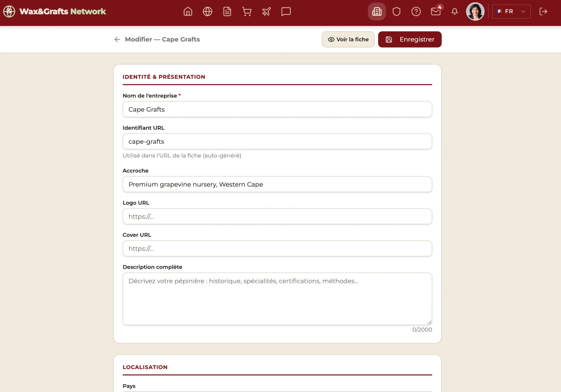Click the Modifier — Cape Grafts title
Screen dimensions: 561x392
pyautogui.click(x=162, y=39)
